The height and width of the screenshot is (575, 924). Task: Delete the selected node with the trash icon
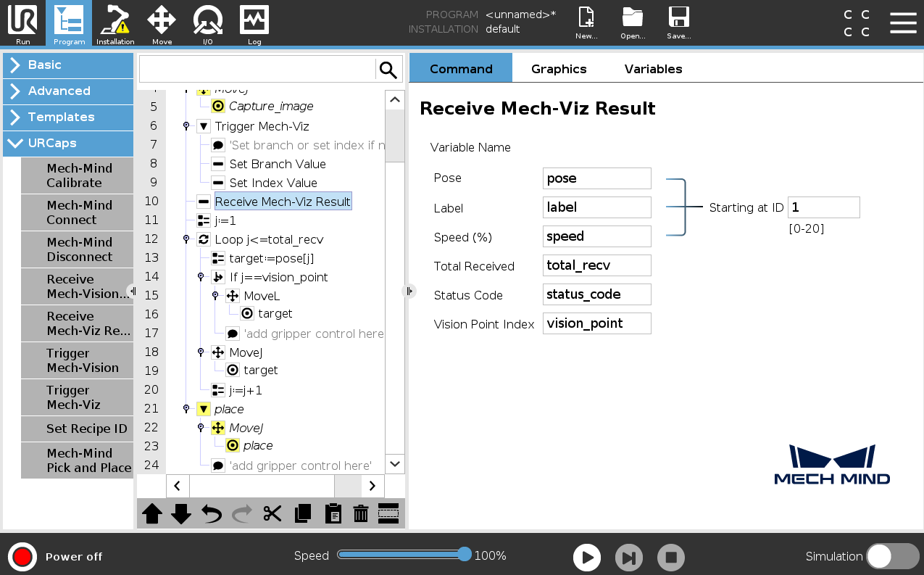[361, 513]
